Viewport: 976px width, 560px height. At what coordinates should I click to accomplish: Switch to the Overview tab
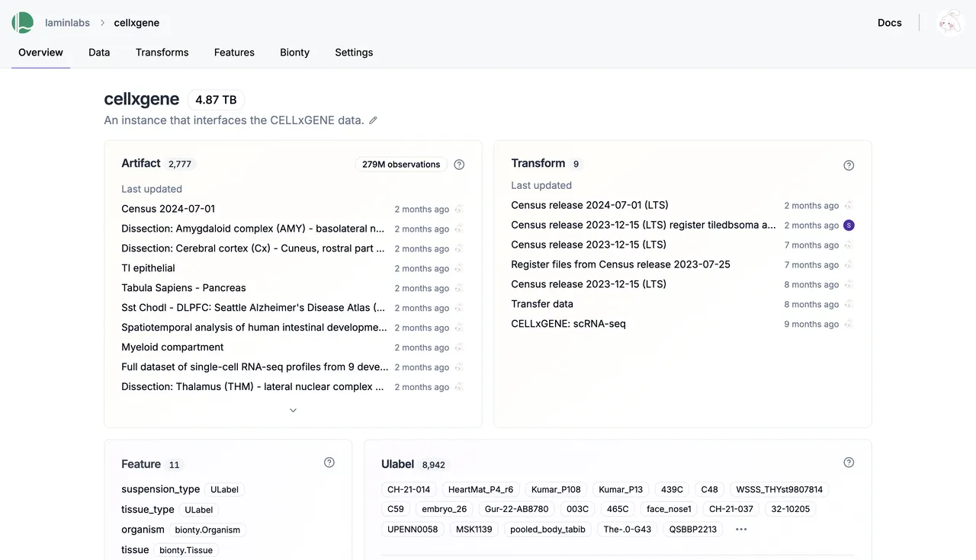[40, 53]
